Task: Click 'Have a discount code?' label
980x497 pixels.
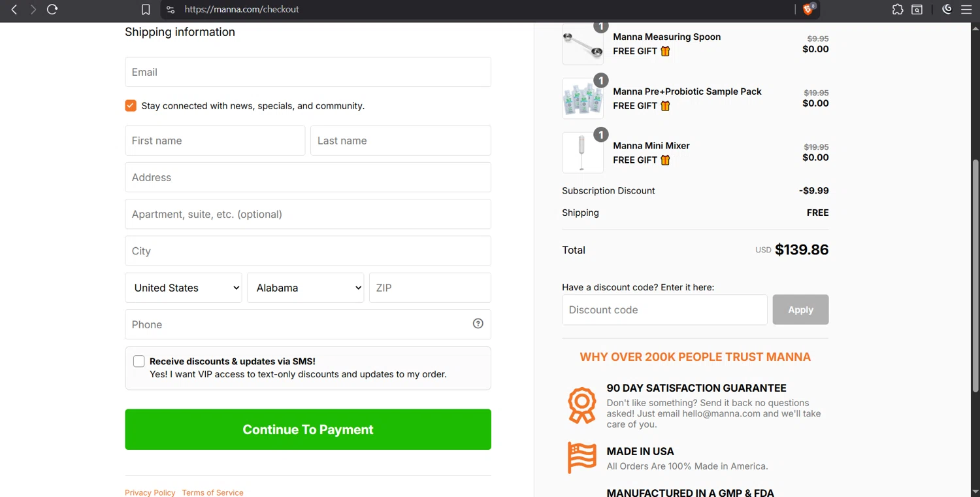Action: (638, 287)
